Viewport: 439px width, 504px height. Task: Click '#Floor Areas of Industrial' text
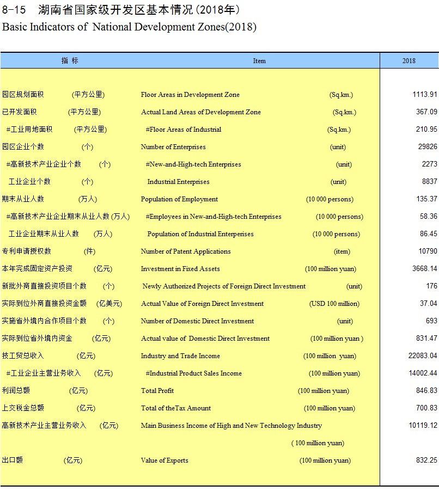184,129
